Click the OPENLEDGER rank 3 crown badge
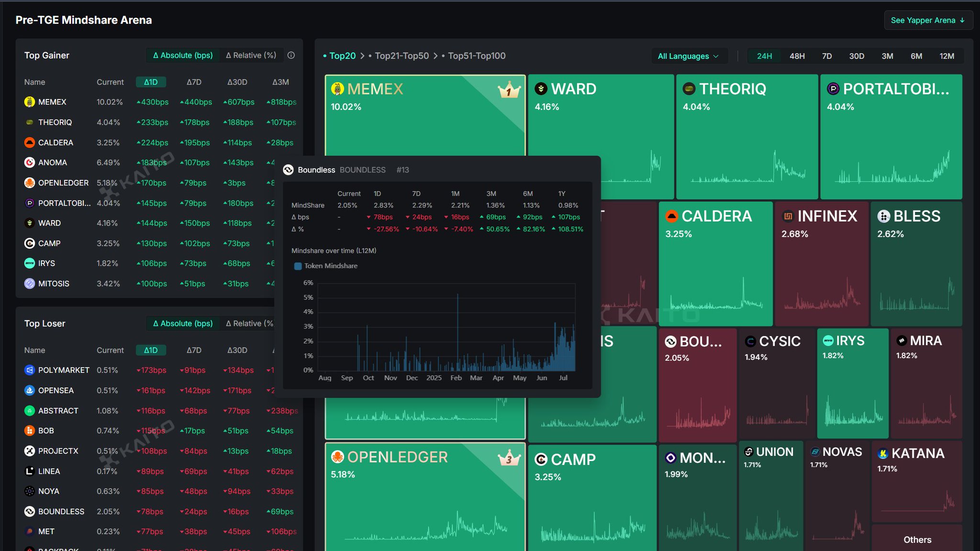980x551 pixels. pos(509,458)
